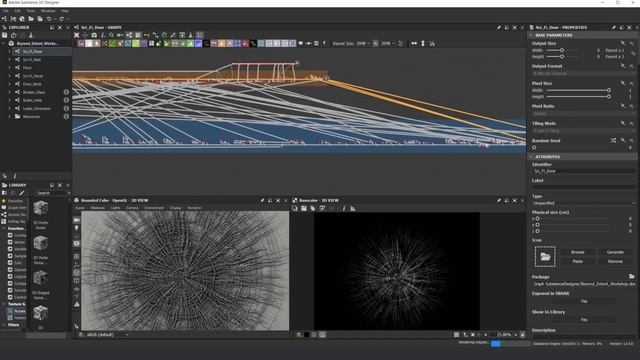Toggle the highlighted channel button in 2D view footer

tap(322, 335)
